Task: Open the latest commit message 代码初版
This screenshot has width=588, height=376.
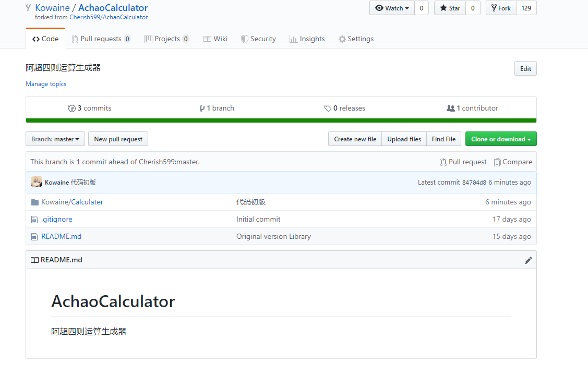Action: [83, 183]
